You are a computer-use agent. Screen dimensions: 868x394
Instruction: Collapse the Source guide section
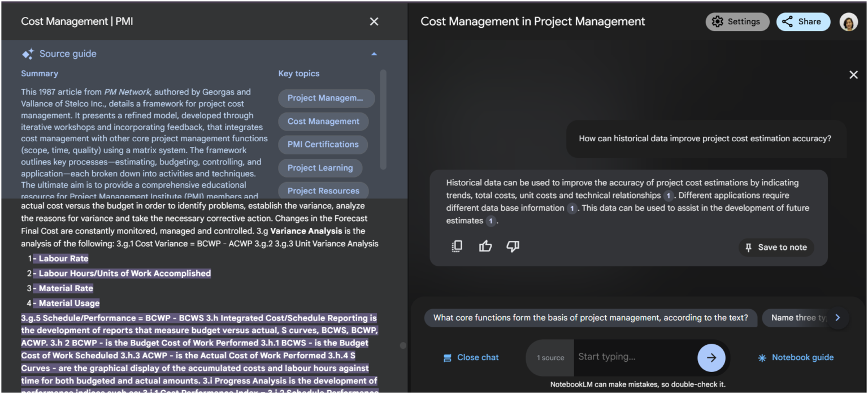pyautogui.click(x=374, y=53)
